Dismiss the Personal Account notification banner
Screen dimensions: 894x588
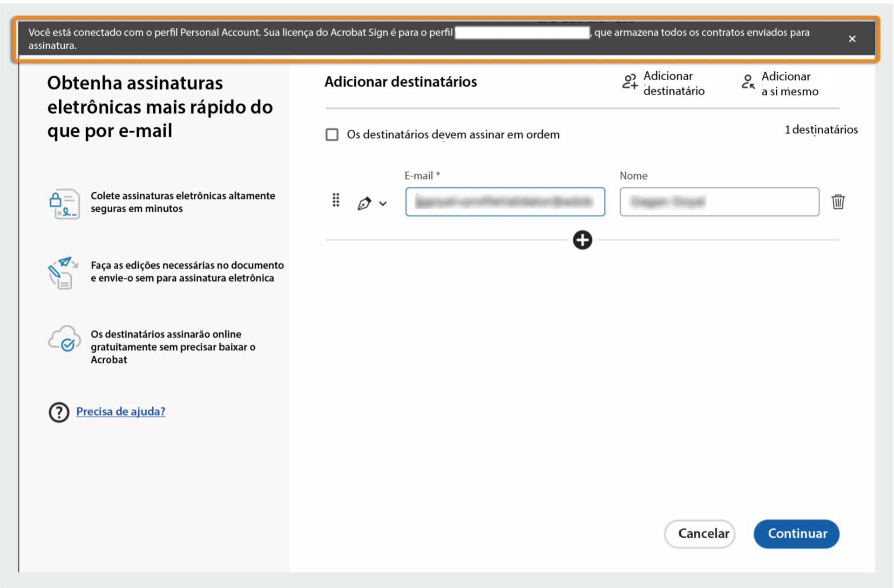point(853,39)
